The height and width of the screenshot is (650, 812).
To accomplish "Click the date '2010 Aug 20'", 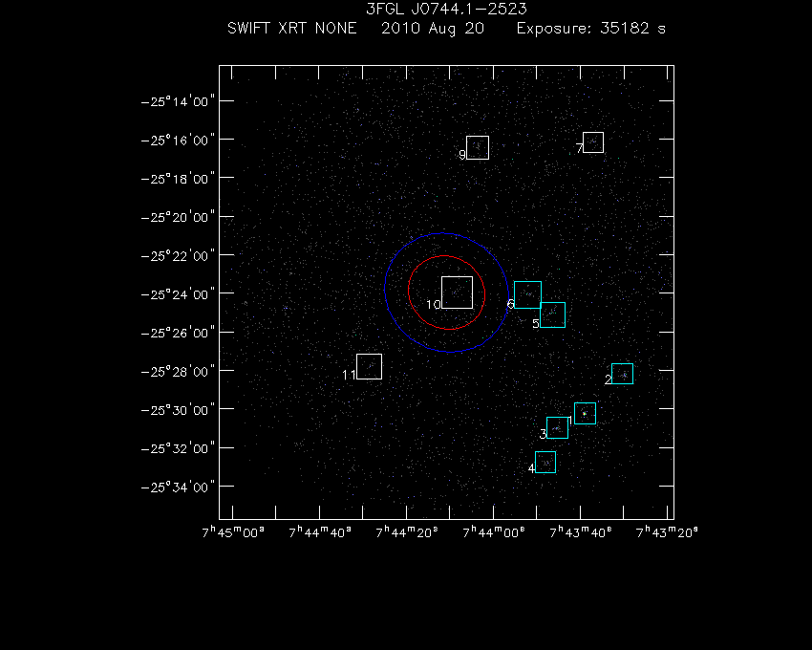I will [433, 29].
